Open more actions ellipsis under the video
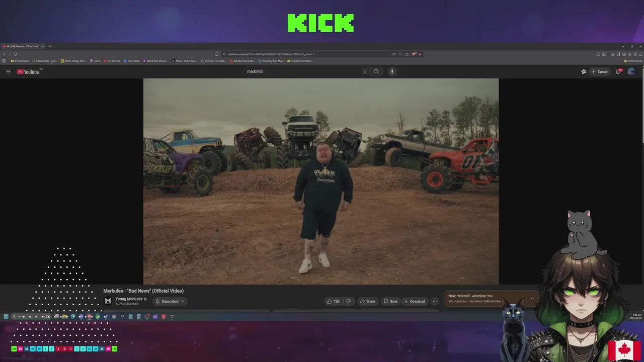 [x=435, y=301]
